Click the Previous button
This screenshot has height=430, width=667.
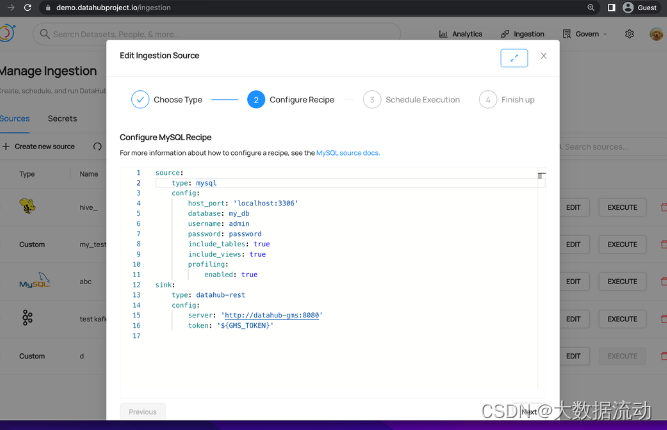coord(143,412)
